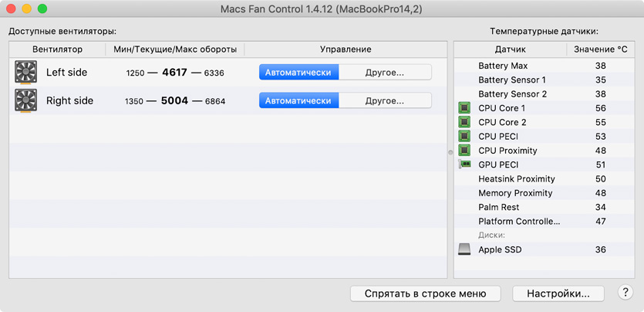Click the Значение °C column header
Viewport: 644px width, 312px height.
click(x=600, y=49)
